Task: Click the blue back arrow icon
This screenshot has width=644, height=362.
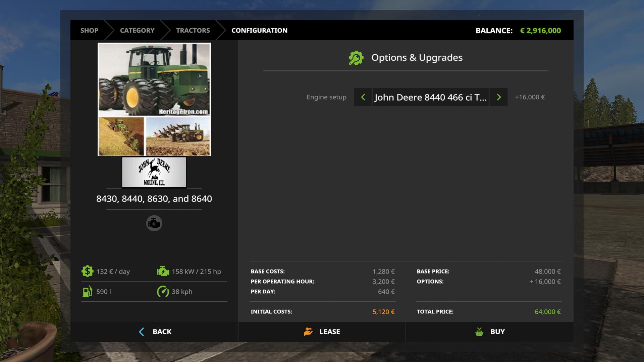Action: (142, 332)
